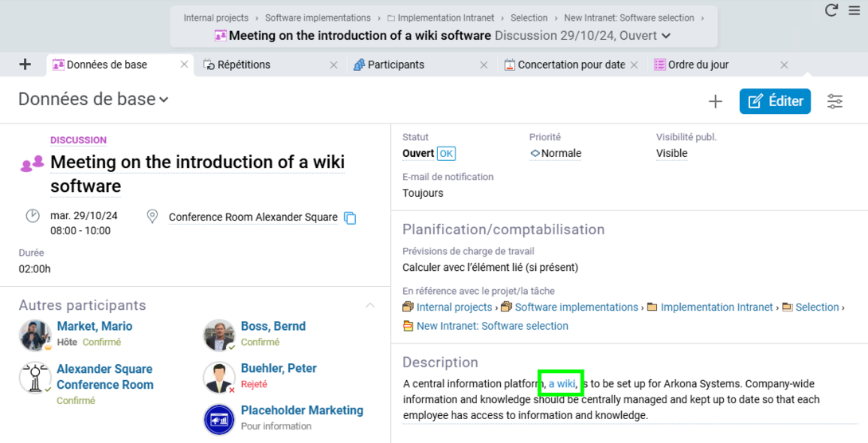Viewport: 868px width, 443px height.
Task: Close the Participants tab
Action: (484, 65)
